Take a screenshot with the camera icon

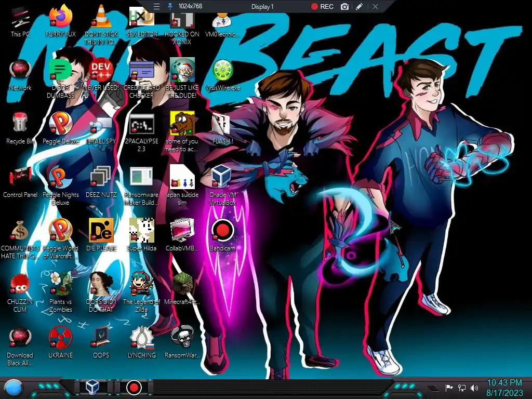(x=344, y=6)
